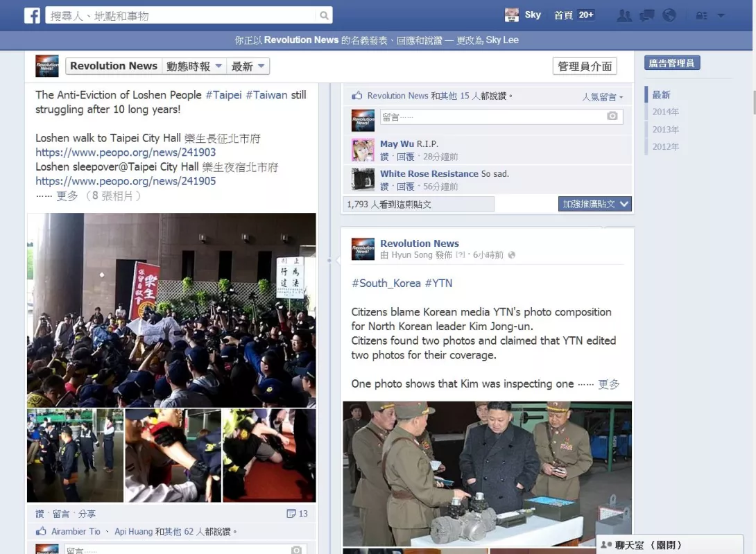This screenshot has height=554, width=756.
Task: Open 加強推廣貼文 boost post dropdown
Action: click(595, 204)
